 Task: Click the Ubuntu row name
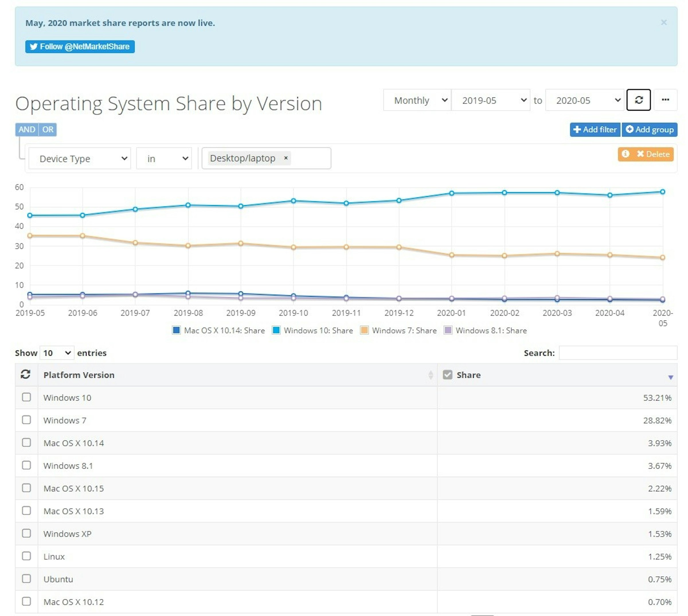58,579
